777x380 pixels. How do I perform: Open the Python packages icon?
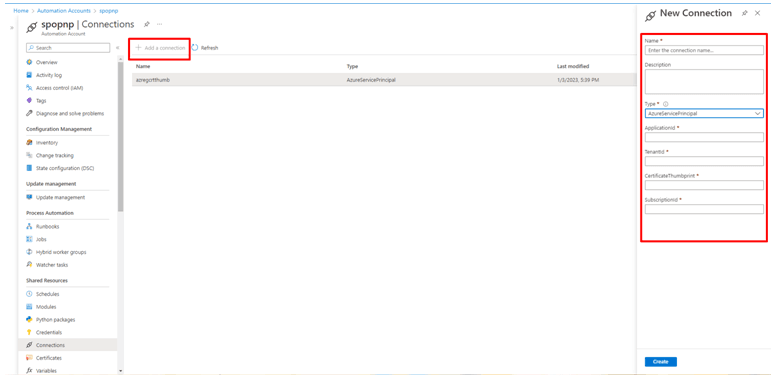click(29, 320)
